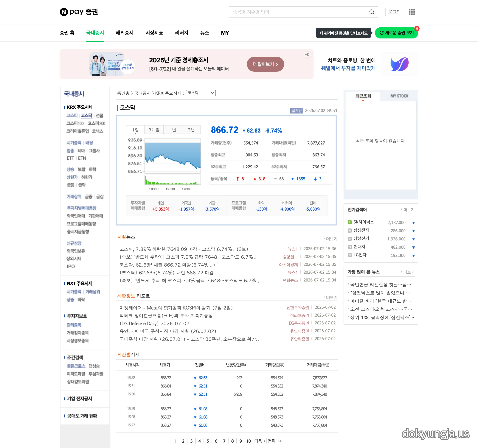This screenshot has width=478, height=448.
Task: Click the 새로운 증권 보기 button
Action: pos(396,33)
